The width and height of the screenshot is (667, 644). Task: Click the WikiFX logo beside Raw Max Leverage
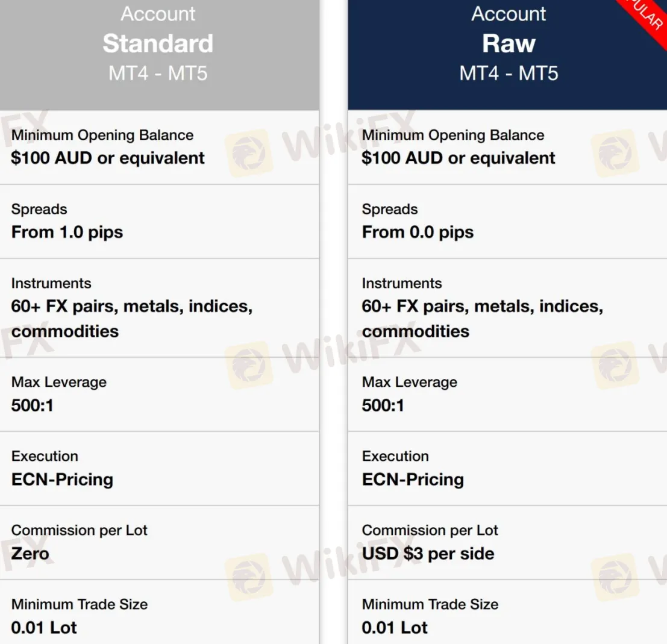click(x=615, y=366)
